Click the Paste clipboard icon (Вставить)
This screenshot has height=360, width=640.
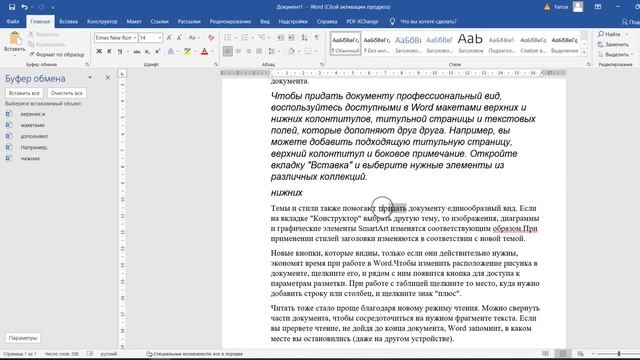15,38
